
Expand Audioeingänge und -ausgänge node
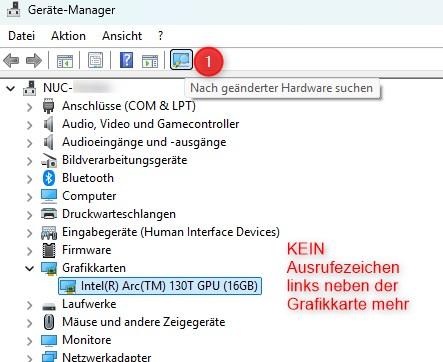[30, 143]
